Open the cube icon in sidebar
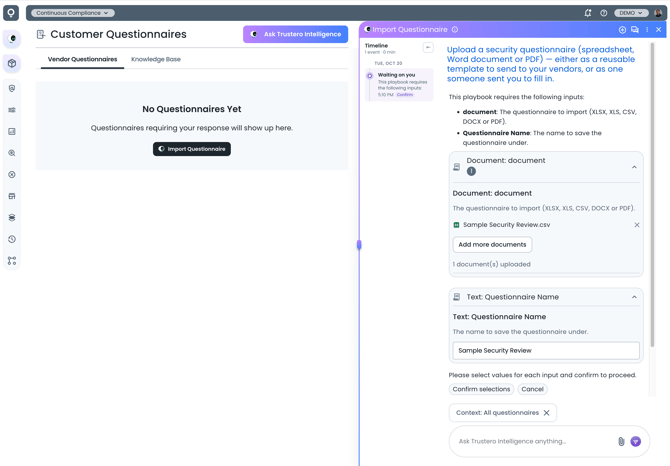 point(12,63)
